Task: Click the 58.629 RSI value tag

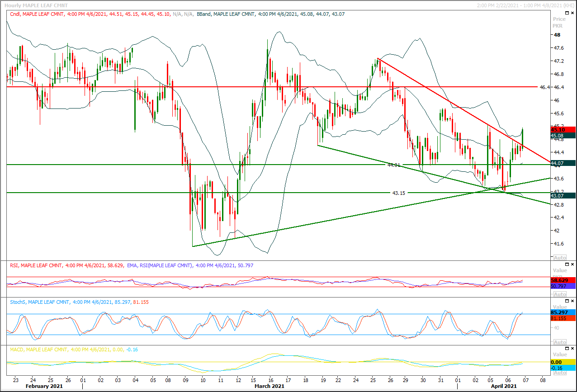Action: [x=563, y=280]
